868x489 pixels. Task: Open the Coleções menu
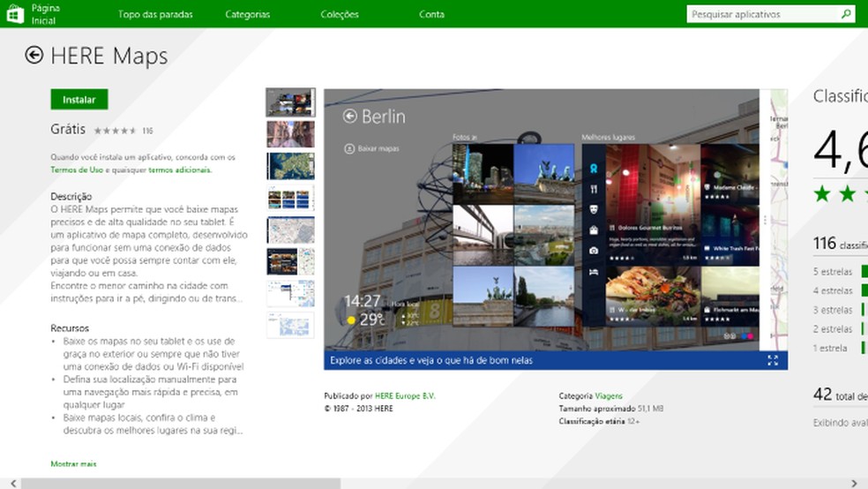[x=340, y=14]
